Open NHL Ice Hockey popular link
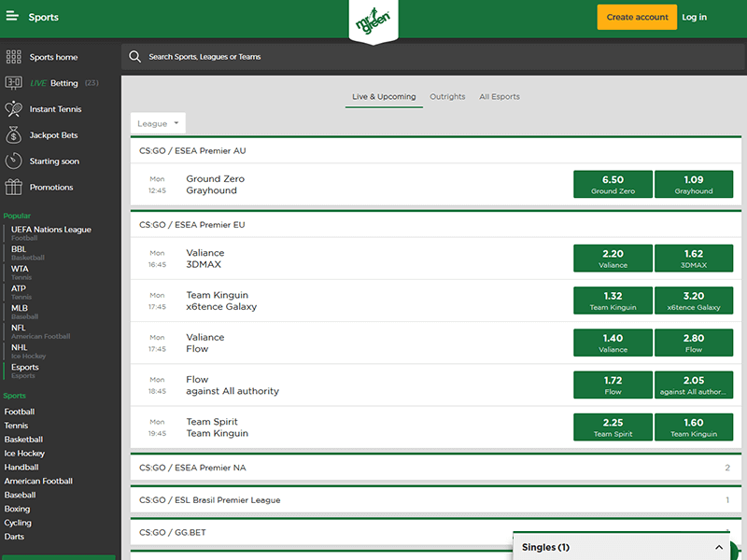 point(28,351)
